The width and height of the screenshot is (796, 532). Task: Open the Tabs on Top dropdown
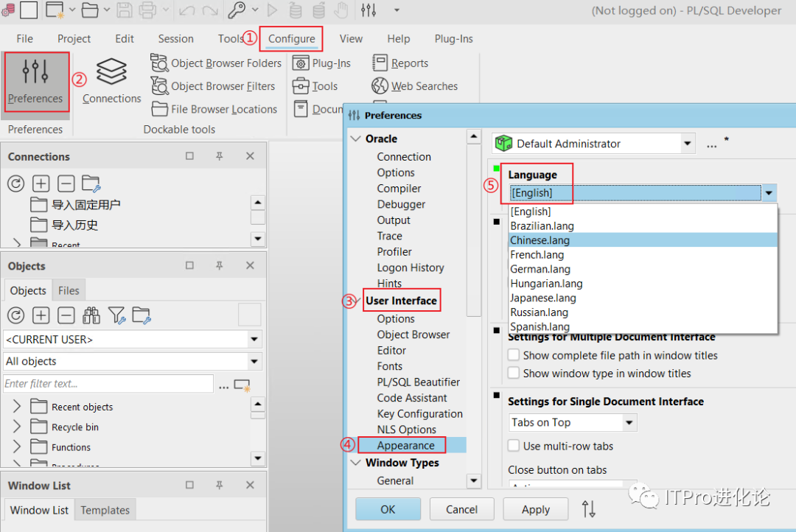click(x=629, y=422)
